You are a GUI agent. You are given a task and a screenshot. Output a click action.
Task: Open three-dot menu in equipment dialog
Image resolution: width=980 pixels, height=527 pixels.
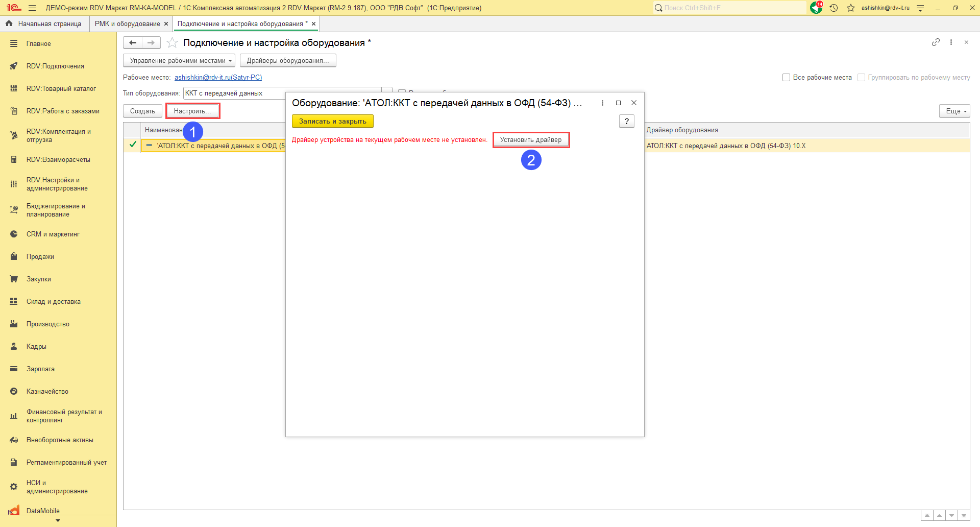(x=602, y=103)
